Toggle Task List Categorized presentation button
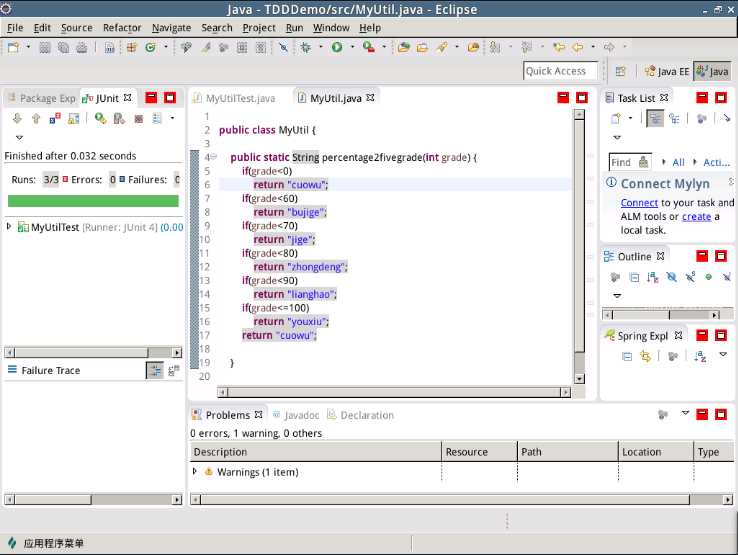This screenshot has height=555, width=738. point(655,118)
